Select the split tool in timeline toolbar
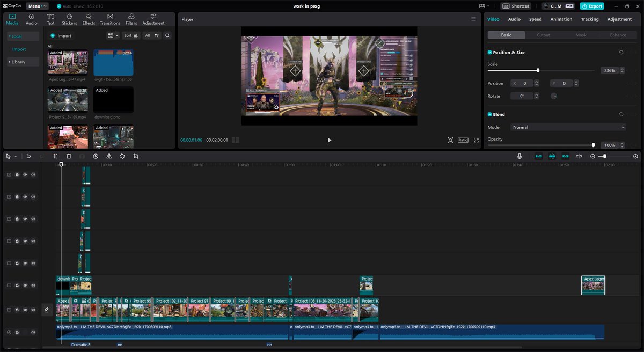This screenshot has height=352, width=644. pyautogui.click(x=55, y=156)
